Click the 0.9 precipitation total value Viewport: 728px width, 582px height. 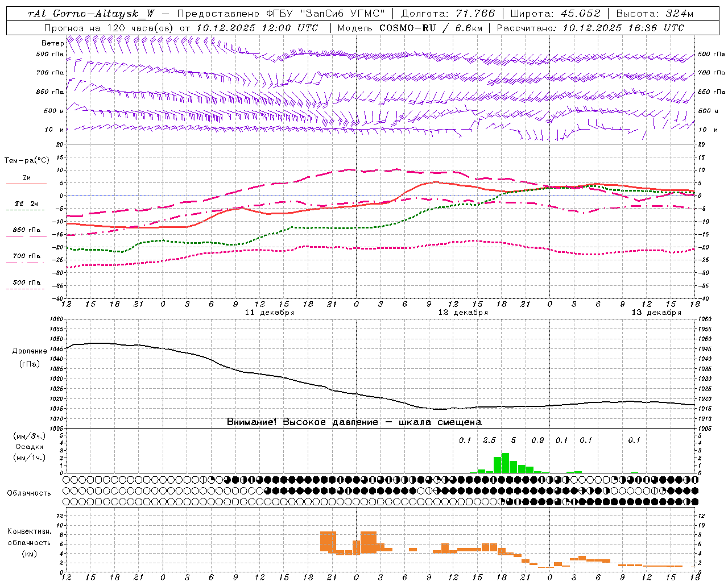[x=537, y=440]
